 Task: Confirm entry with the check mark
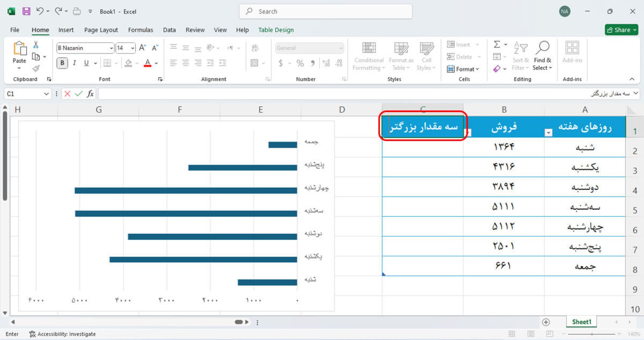pos(78,94)
